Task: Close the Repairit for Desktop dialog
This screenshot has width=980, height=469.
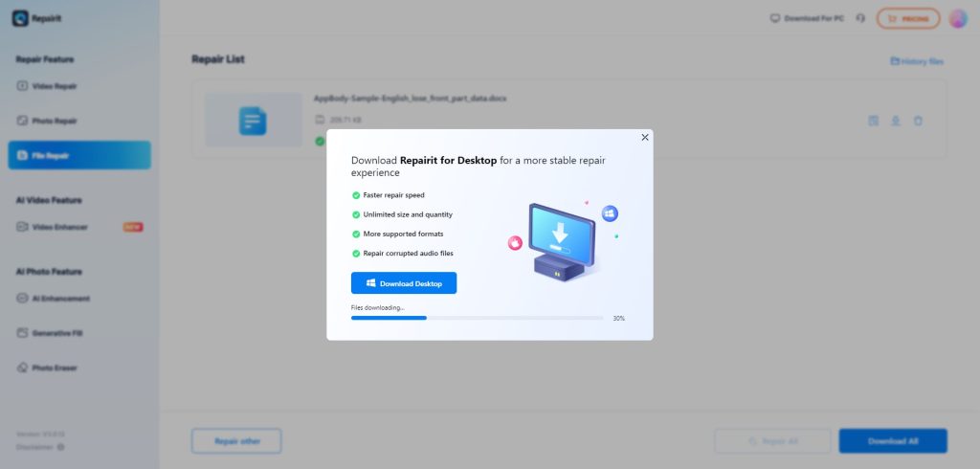Action: pyautogui.click(x=645, y=138)
